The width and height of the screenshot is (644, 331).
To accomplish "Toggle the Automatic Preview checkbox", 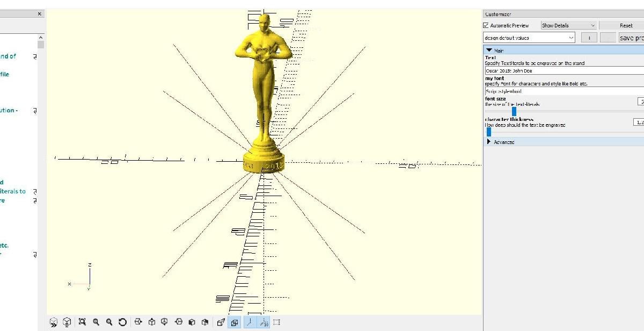I will coord(486,25).
